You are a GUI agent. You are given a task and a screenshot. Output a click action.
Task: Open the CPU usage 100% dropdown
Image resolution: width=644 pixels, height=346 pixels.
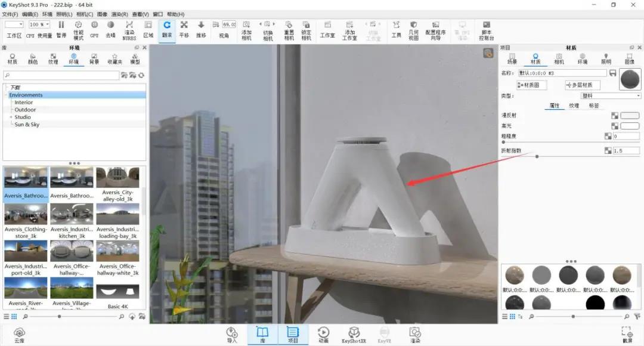tap(39, 24)
